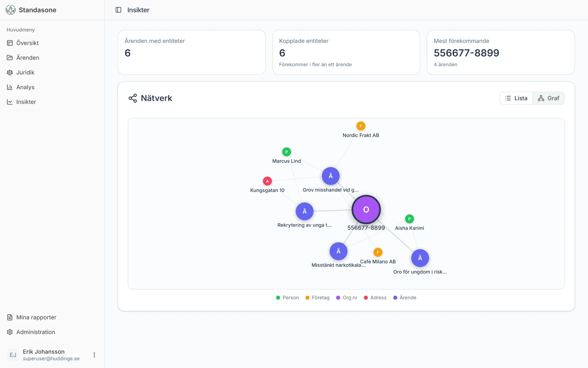Viewport: 588px width, 368px height.
Task: Open the Ärenden med entiteter card
Action: point(192,52)
